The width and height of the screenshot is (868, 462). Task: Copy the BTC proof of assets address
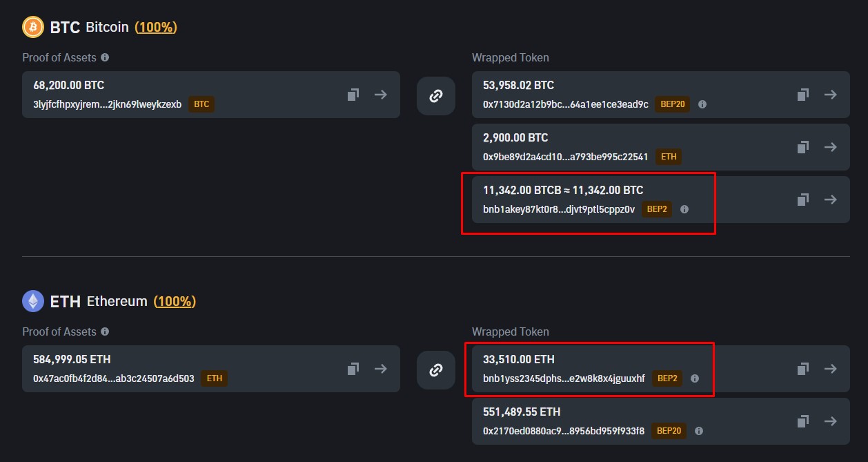(x=353, y=95)
